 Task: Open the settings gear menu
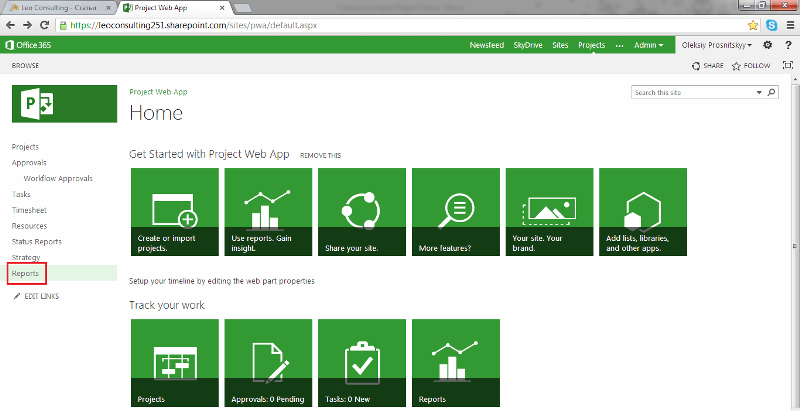(767, 45)
